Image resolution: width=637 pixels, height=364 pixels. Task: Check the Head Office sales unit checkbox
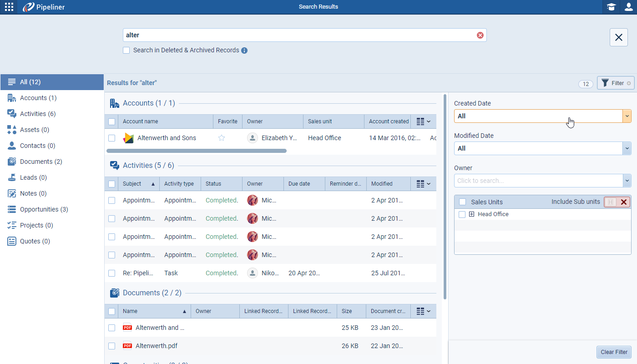pos(462,214)
